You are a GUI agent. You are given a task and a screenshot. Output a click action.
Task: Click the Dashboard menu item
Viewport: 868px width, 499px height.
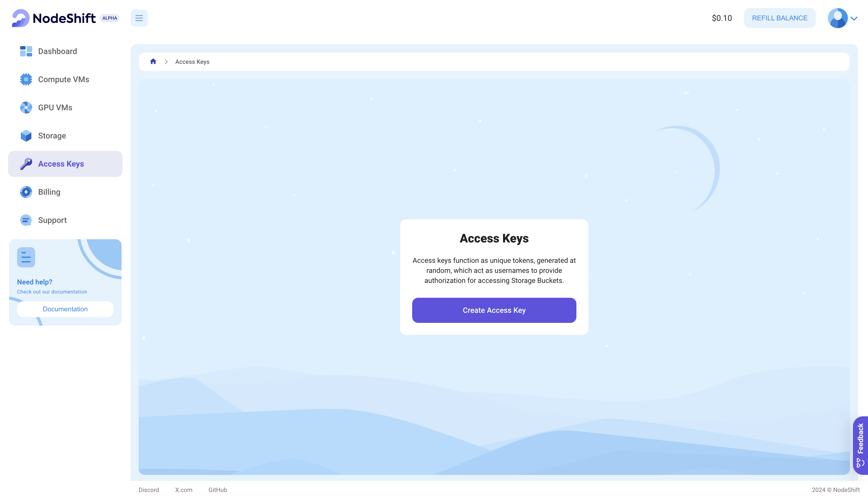point(57,51)
